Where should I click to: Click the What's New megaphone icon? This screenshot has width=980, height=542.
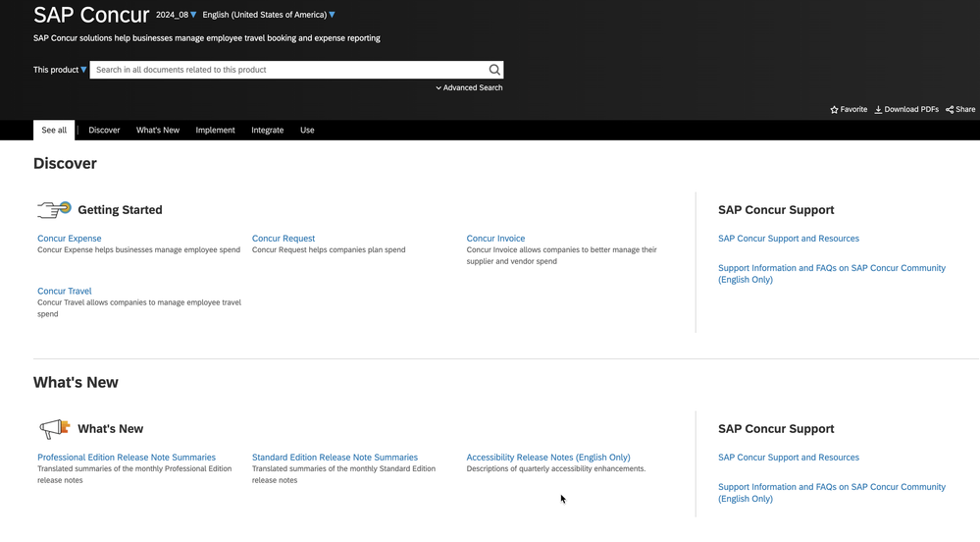click(54, 429)
